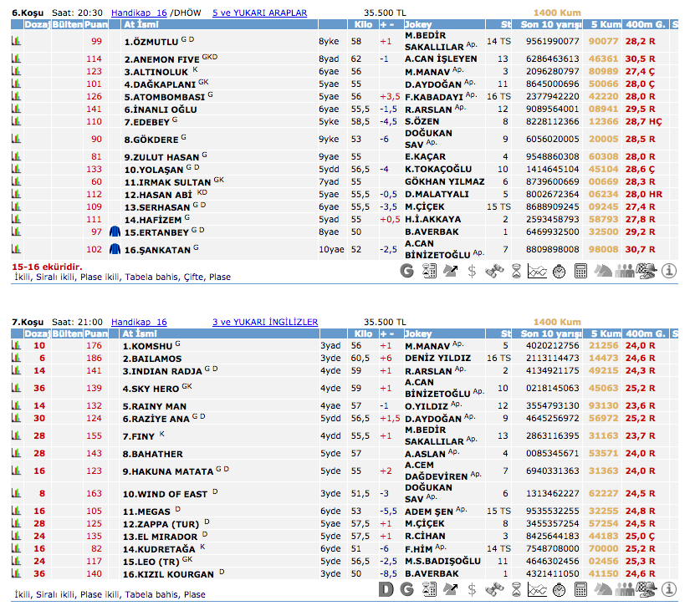
Task: Click the stopwatch icon below race 7
Action: (x=560, y=589)
